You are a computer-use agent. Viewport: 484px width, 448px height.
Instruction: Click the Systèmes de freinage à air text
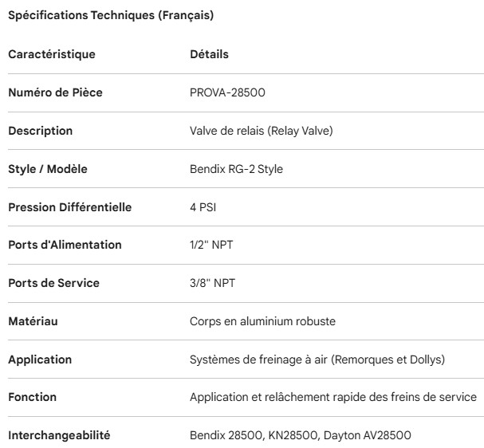click(317, 360)
